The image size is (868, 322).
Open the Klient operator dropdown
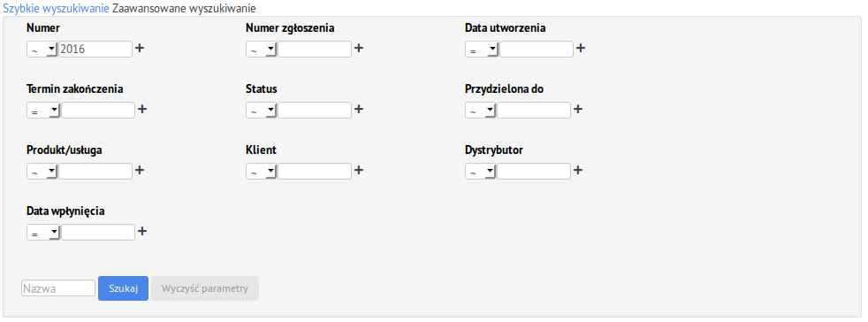tap(262, 172)
